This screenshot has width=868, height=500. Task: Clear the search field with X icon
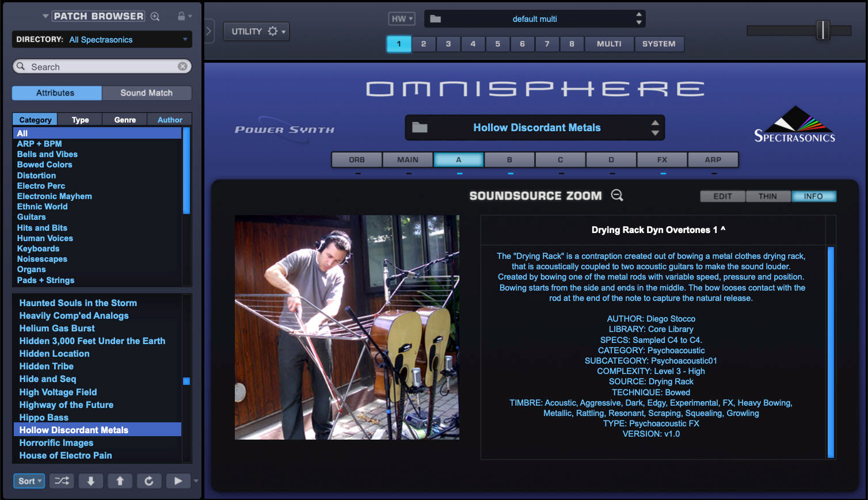click(182, 66)
